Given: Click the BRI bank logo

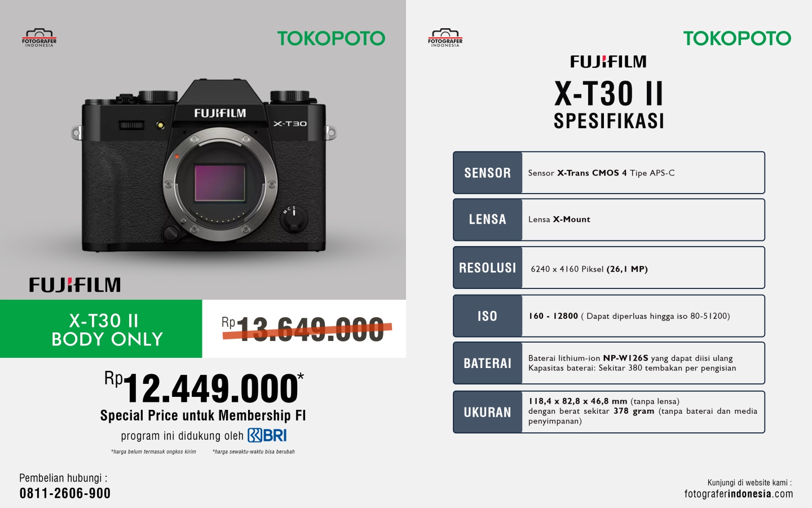Looking at the screenshot, I should click(267, 435).
